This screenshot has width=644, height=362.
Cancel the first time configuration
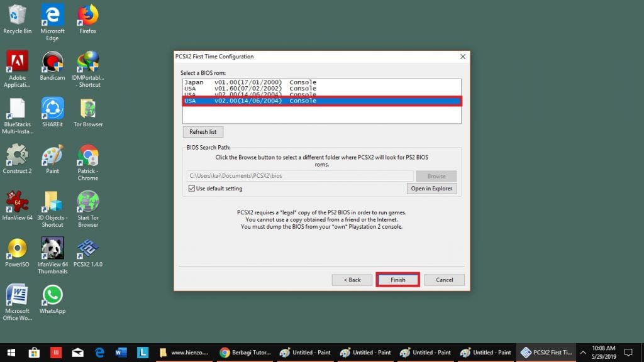click(x=445, y=280)
